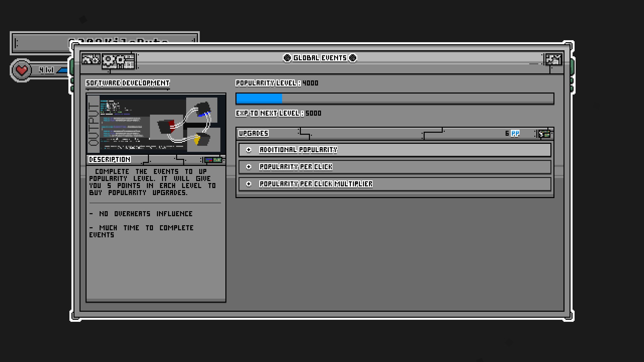
Task: Expand the Upgrades section header
Action: tap(254, 133)
